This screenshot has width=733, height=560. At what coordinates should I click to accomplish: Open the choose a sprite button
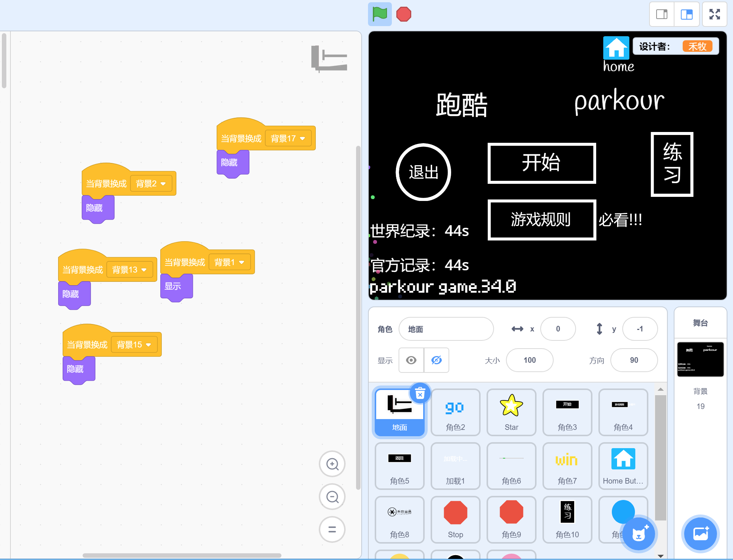pos(639,534)
